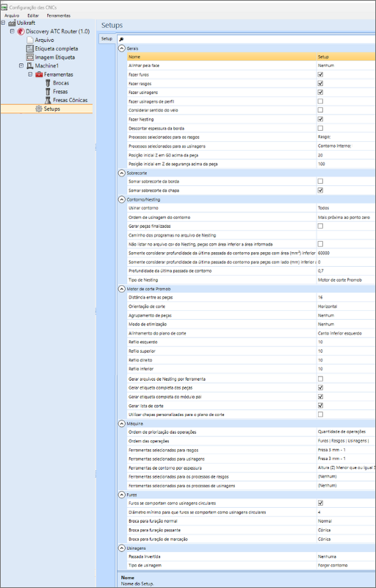Click the Refilo esquerdo value 10
Image resolution: width=376 pixels, height=588 pixels.
click(x=320, y=342)
